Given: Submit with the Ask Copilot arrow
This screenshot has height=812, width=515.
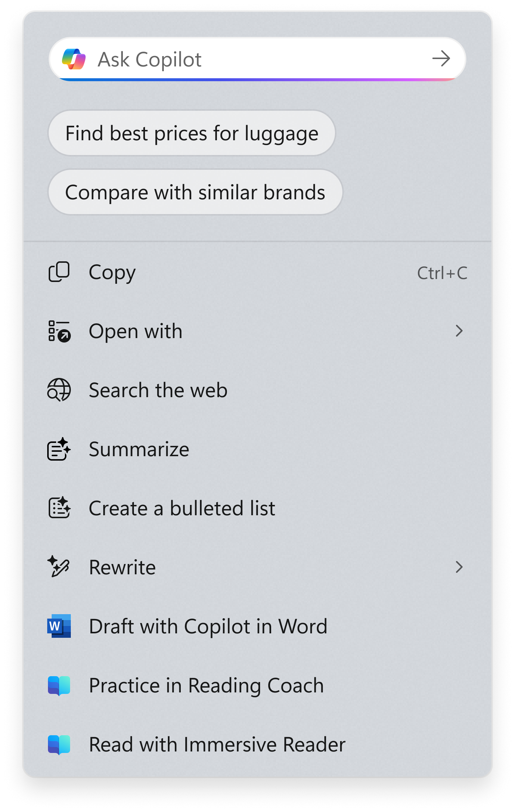Looking at the screenshot, I should click(441, 59).
